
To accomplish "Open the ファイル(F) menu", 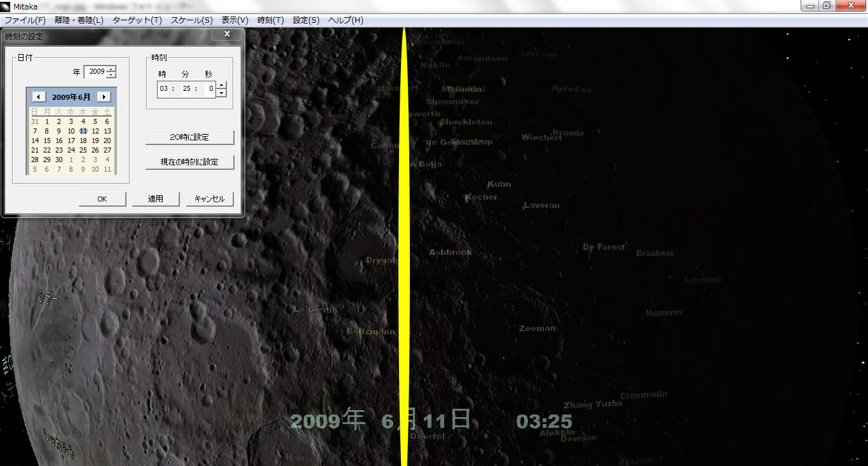I will click(x=25, y=20).
